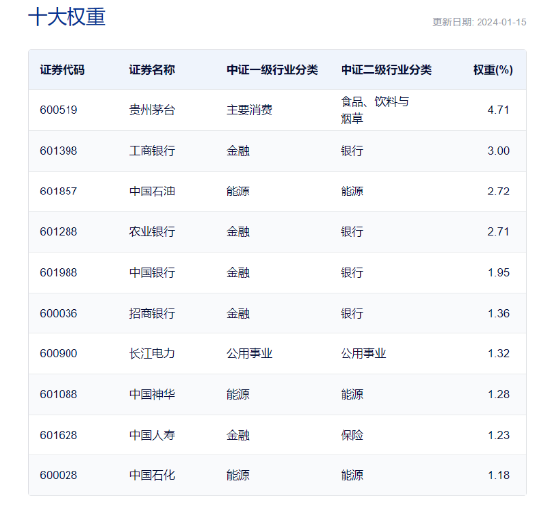The width and height of the screenshot is (550, 516).
Task: Select 工商银行 security name
Action: tap(152, 151)
